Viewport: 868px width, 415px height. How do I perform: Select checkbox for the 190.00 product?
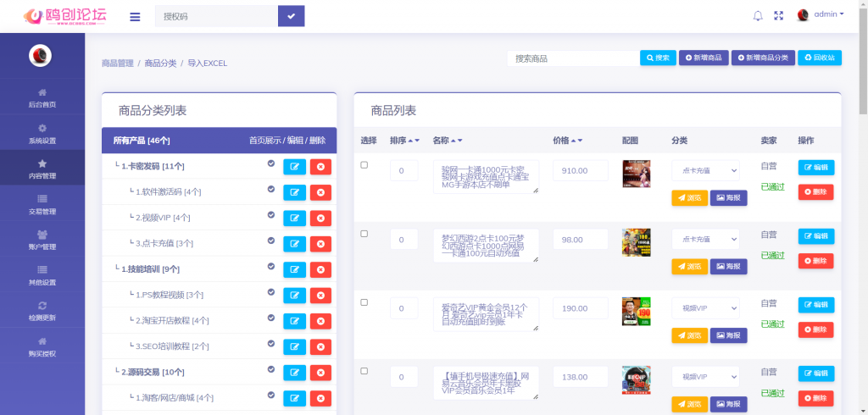coord(364,302)
